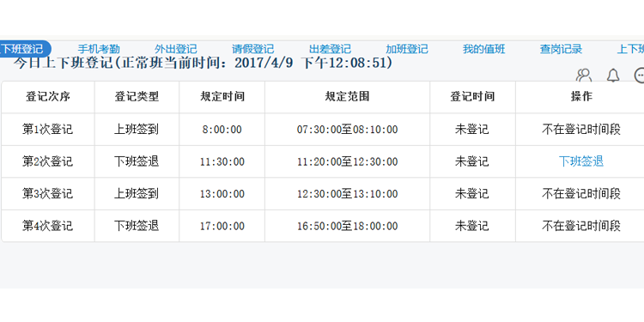Click the 8:00:00 time cell
The width and height of the screenshot is (644, 322).
click(x=222, y=130)
